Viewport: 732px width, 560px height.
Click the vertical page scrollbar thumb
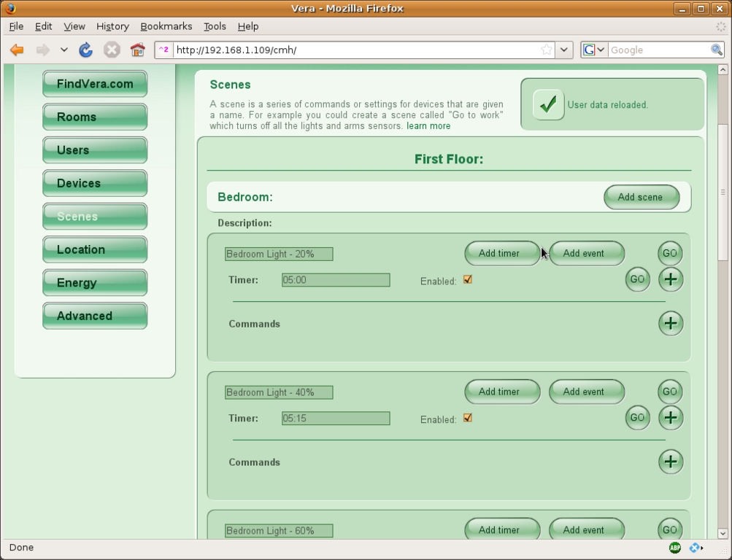(723, 192)
